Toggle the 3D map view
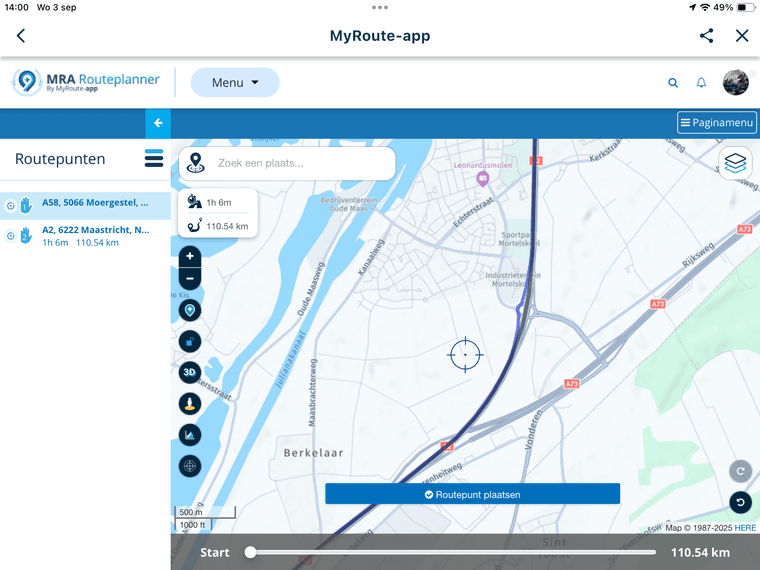The width and height of the screenshot is (760, 570). [x=190, y=372]
